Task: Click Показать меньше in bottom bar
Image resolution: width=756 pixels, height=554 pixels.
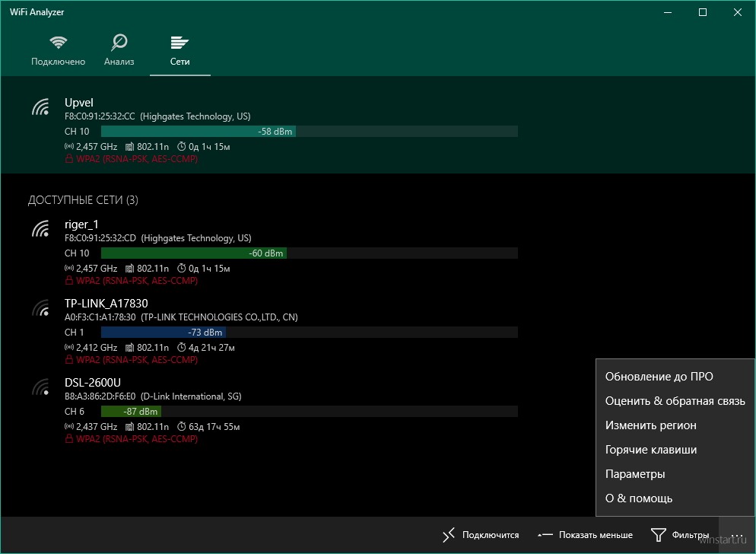Action: 586,535
